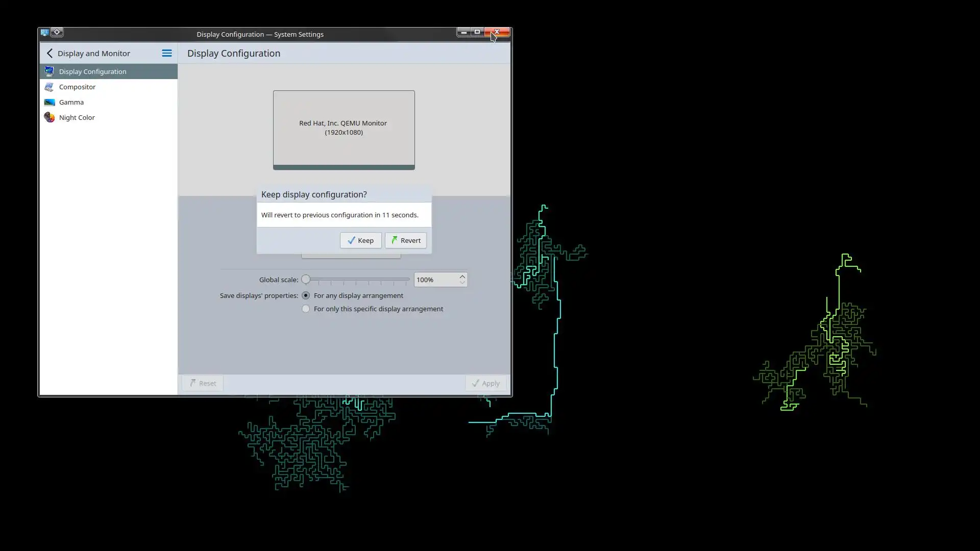
Task: Open the hamburger menu in sidebar header
Action: 166,53
